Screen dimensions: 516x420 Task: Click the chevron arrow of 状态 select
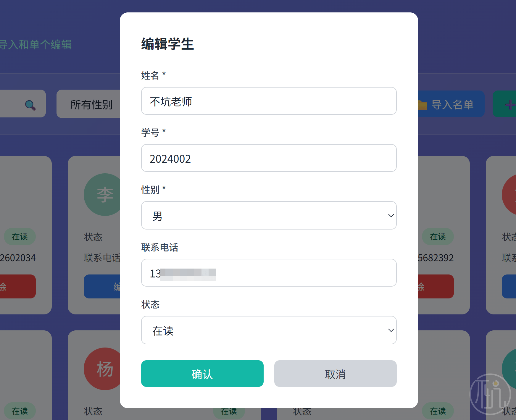(391, 330)
